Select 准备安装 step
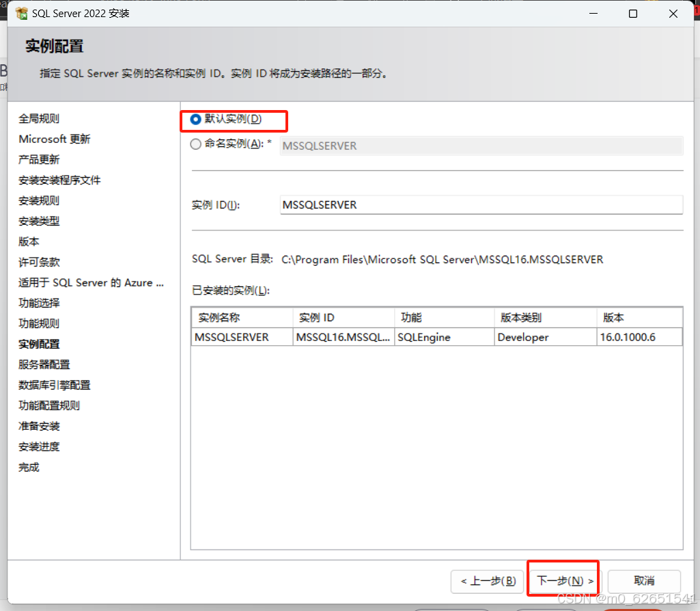 coord(39,426)
